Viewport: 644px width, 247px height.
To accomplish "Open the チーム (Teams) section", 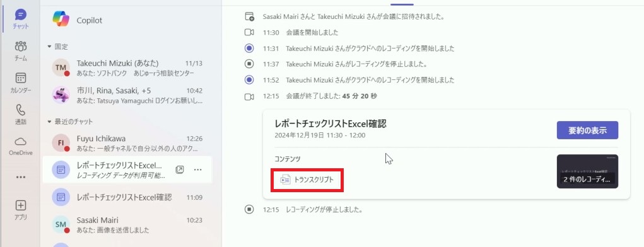I will pyautogui.click(x=21, y=51).
